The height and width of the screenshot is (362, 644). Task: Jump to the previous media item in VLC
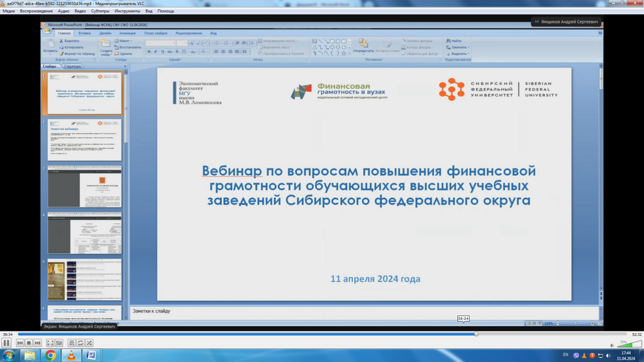coord(20,343)
